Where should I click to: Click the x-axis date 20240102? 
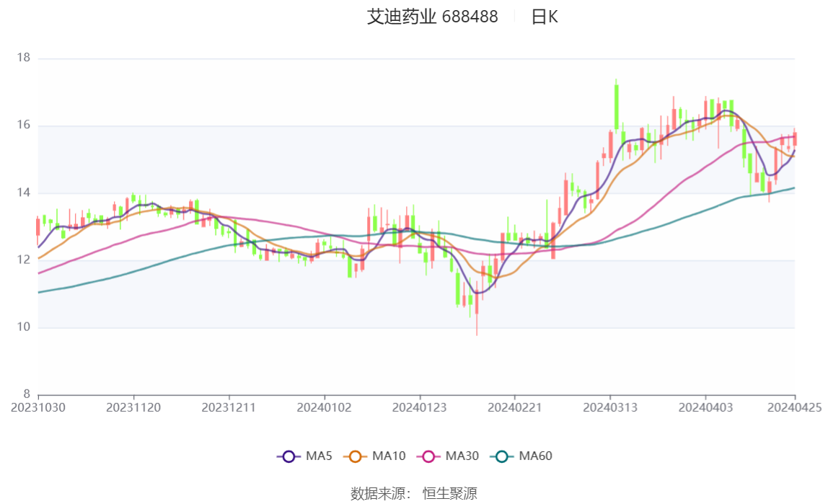pyautogui.click(x=325, y=407)
